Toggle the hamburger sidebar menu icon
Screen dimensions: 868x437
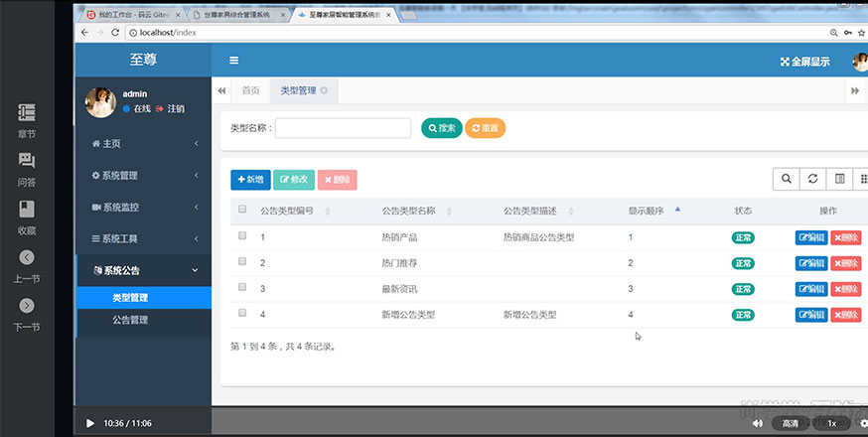tap(234, 61)
